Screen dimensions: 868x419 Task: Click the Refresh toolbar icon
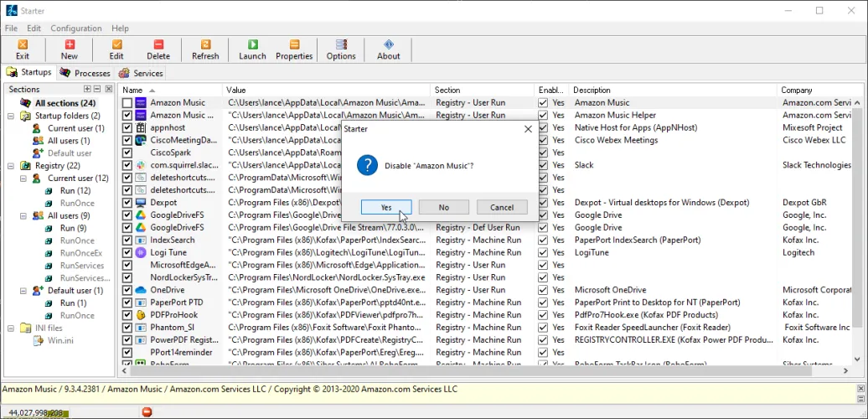pyautogui.click(x=205, y=49)
